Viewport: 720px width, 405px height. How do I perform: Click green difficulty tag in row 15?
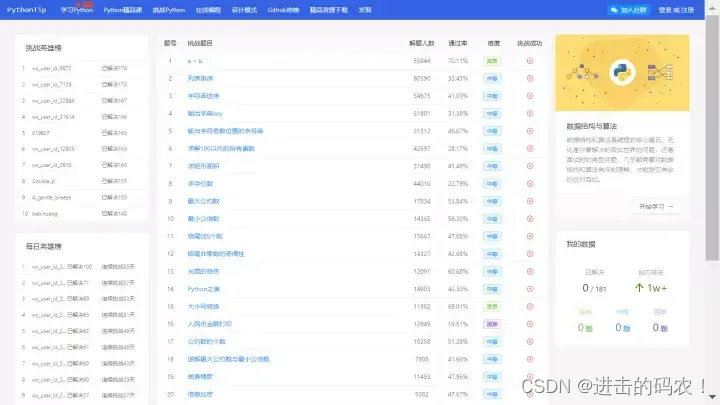point(492,306)
